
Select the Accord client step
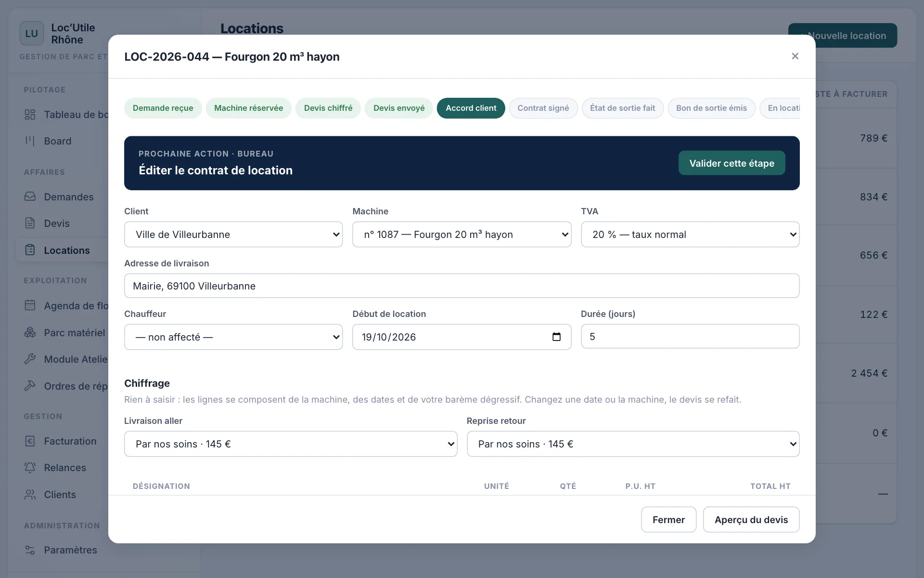(x=471, y=108)
